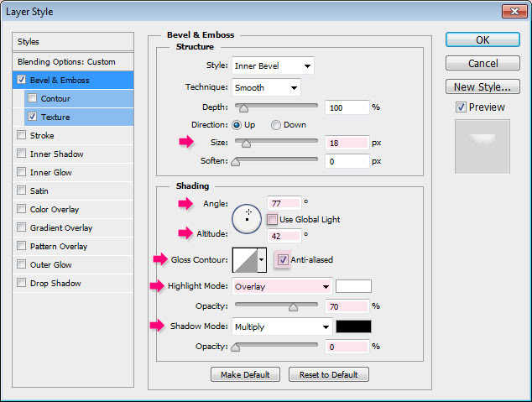Click the Cancel button

pyautogui.click(x=482, y=63)
